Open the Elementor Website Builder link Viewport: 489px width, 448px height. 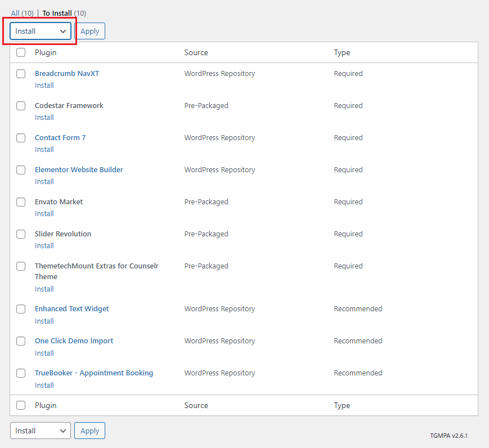click(79, 170)
